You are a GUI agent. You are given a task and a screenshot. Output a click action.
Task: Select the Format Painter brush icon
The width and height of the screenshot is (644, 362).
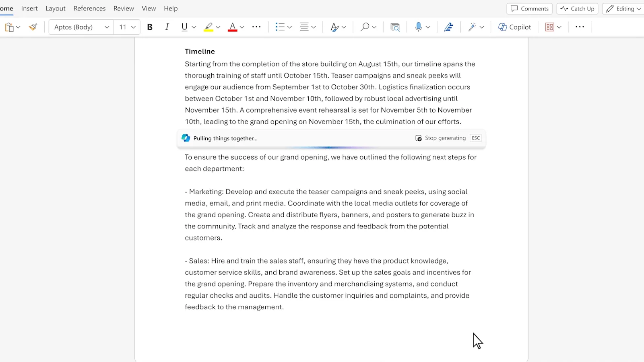33,27
